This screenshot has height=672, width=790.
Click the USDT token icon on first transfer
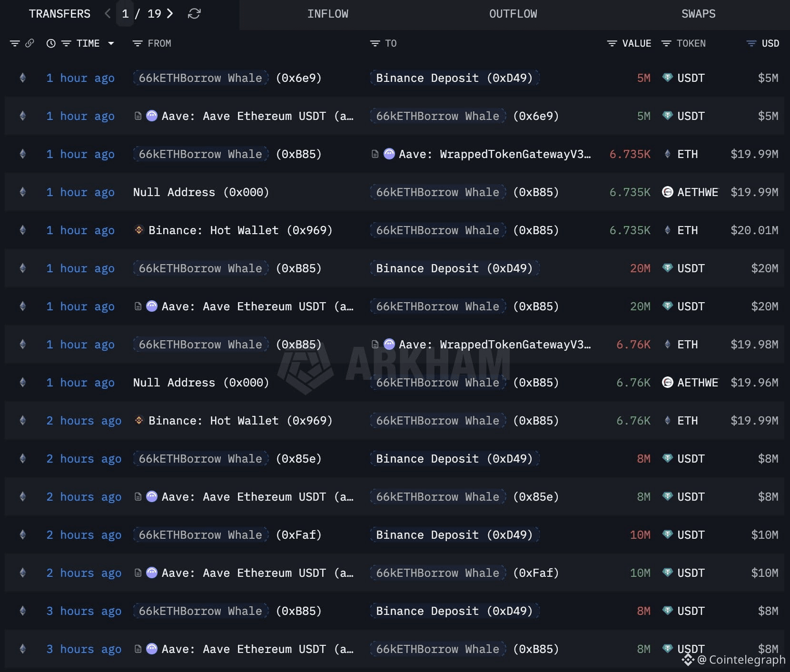click(667, 78)
